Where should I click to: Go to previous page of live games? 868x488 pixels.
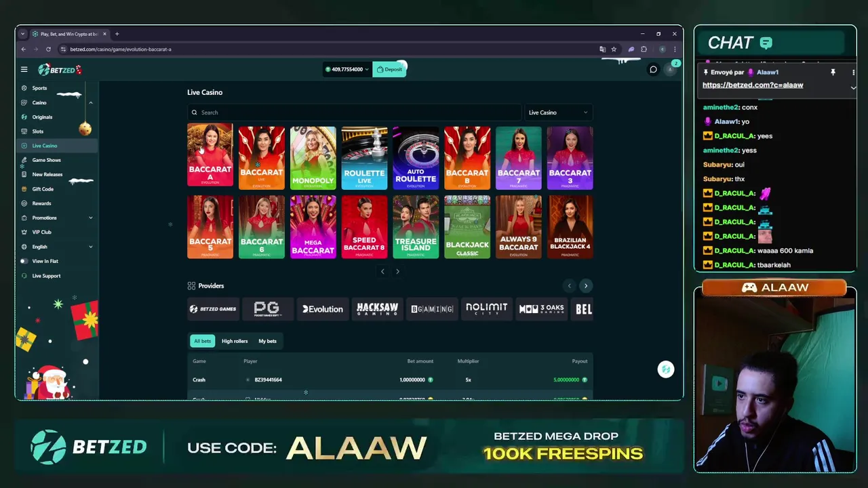point(382,272)
